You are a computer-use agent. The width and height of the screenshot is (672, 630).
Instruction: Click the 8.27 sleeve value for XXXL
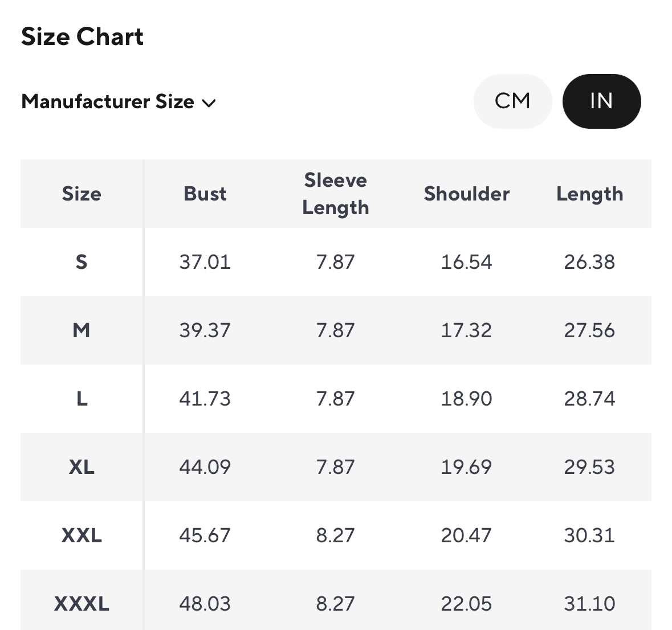(335, 603)
